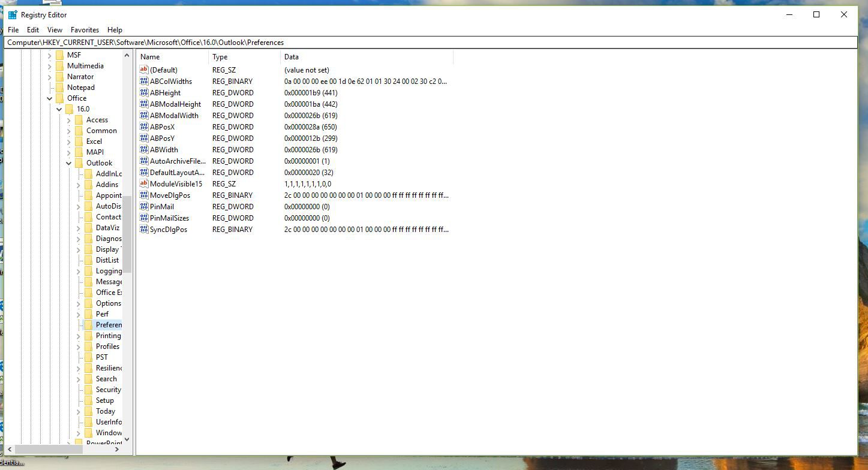Select the DefaultLayoutA value icon
The image size is (868, 470).
coord(143,173)
